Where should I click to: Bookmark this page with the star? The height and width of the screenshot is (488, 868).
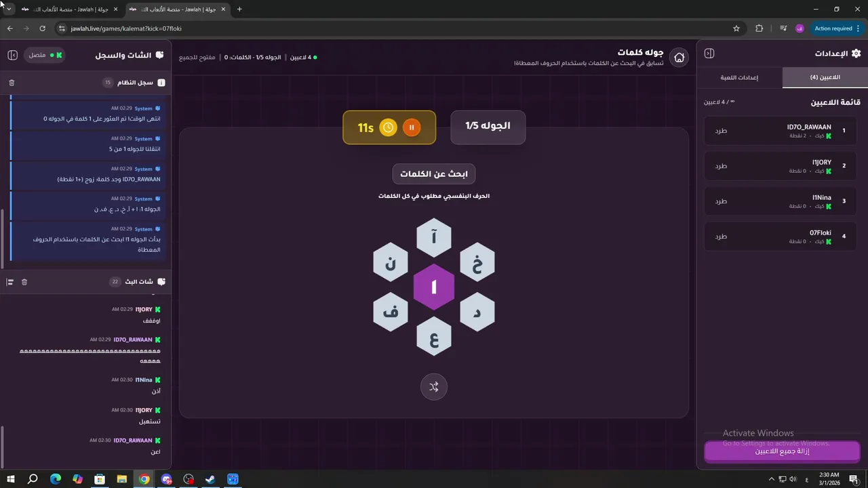[736, 28]
